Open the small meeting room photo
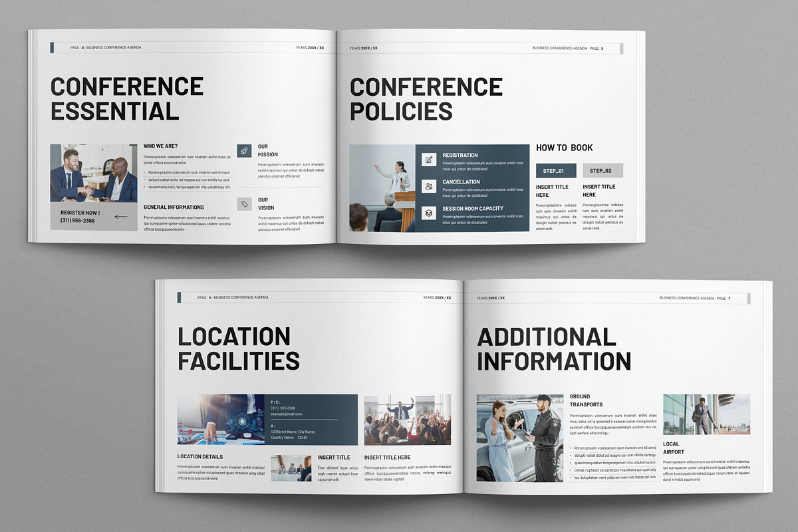Screen dimensions: 798x532 (x=291, y=468)
